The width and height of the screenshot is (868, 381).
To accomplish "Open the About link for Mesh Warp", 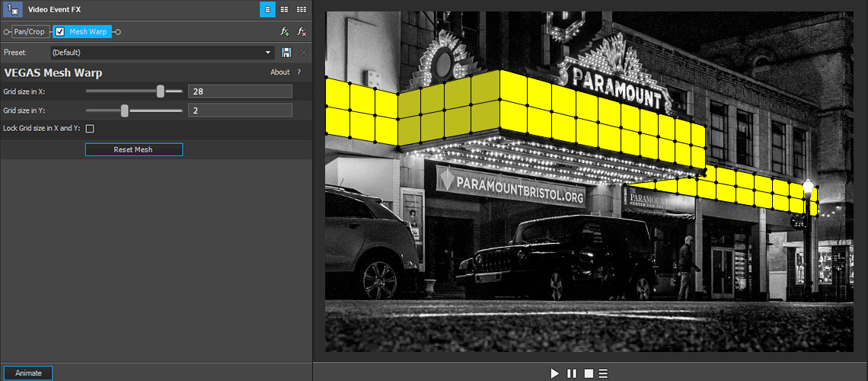I will coord(280,72).
